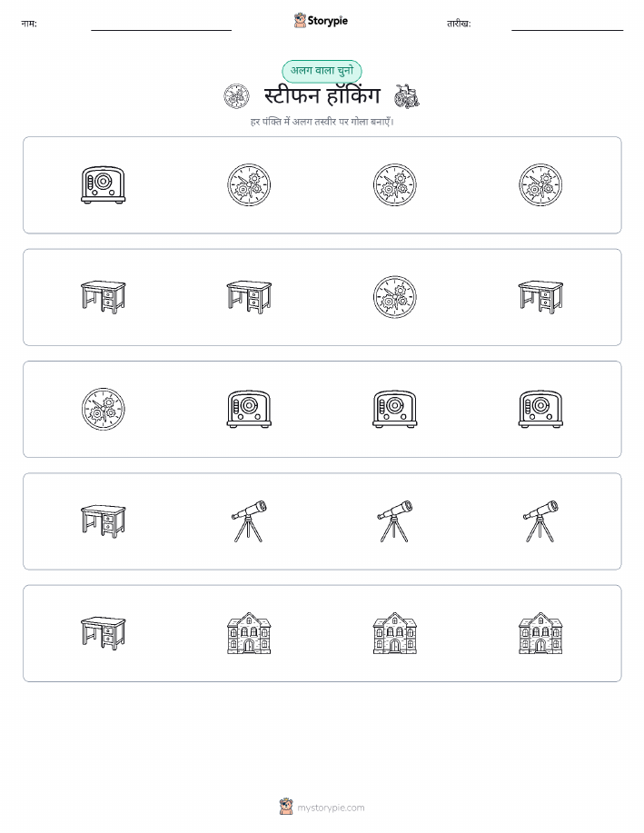Click the Storypie bear logo at top
This screenshot has height=833, width=644.
pos(300,21)
